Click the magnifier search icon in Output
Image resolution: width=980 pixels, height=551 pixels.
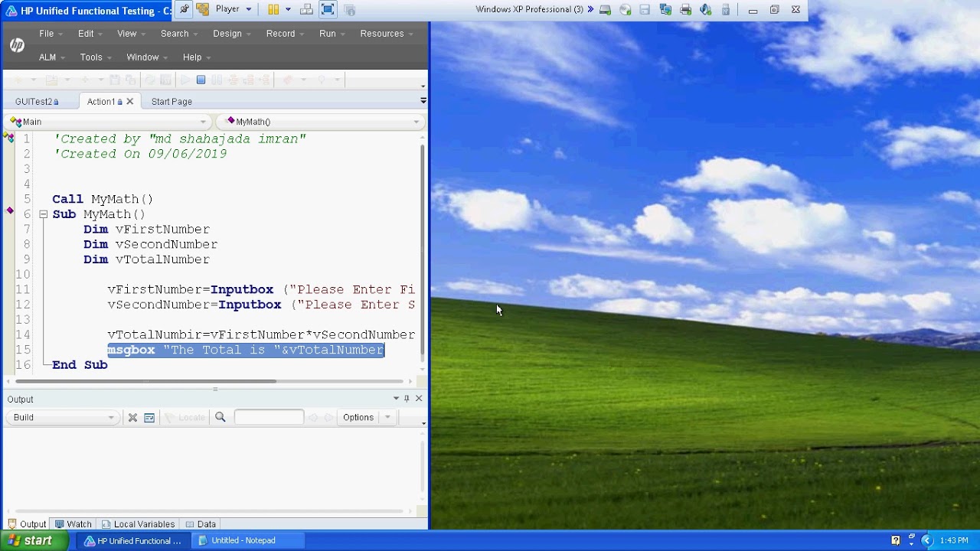(x=220, y=417)
